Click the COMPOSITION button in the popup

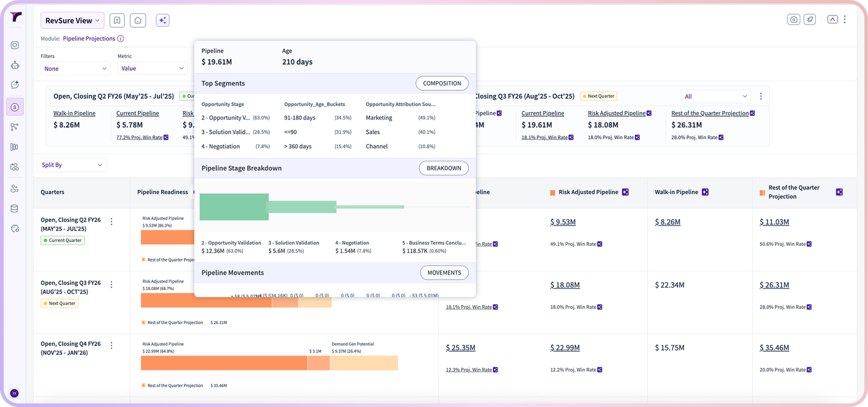(442, 83)
